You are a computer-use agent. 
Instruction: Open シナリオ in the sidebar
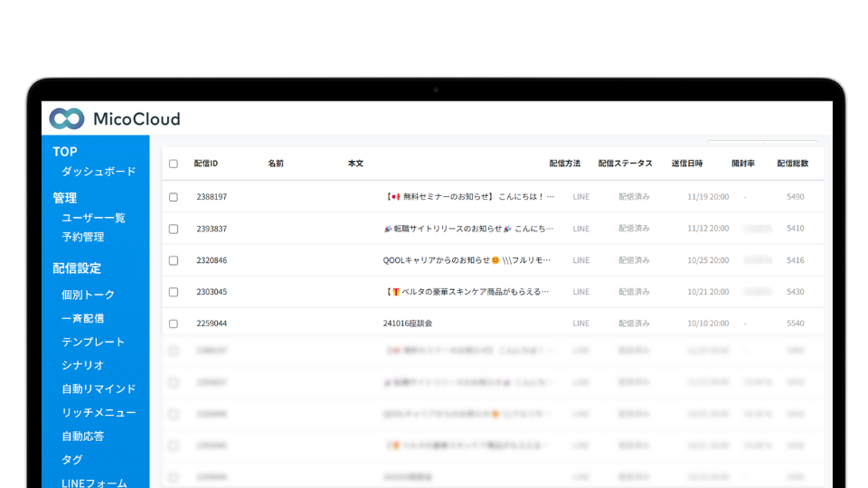83,365
